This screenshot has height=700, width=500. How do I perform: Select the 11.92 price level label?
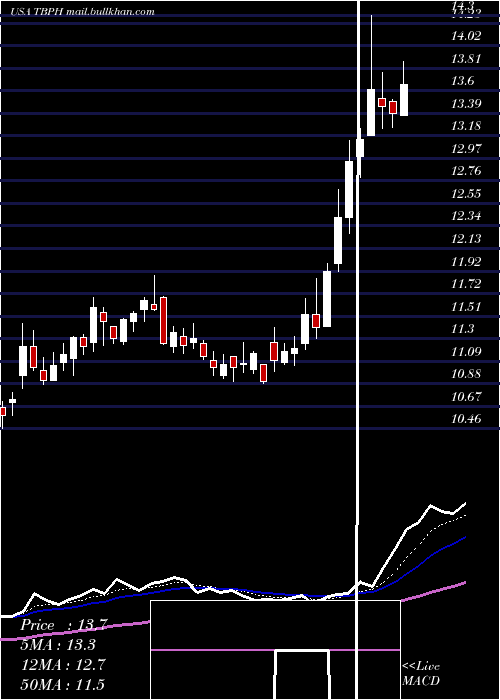point(466,262)
